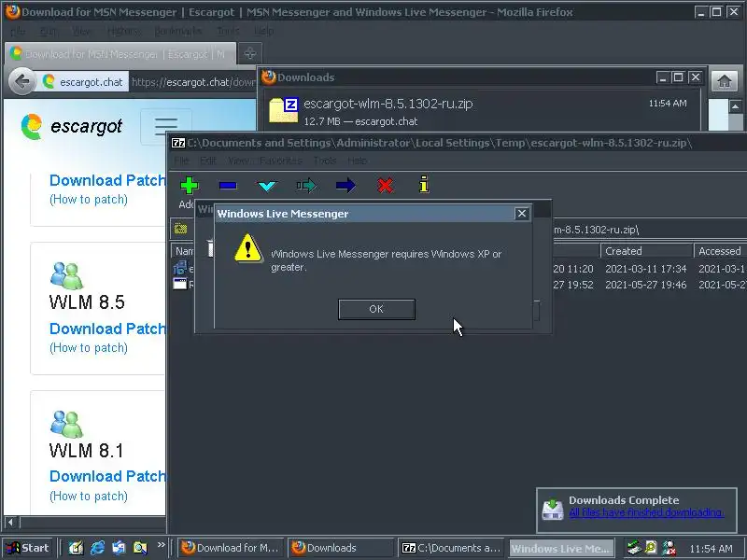Click Created date 2021-05-27 19:46

click(x=645, y=285)
